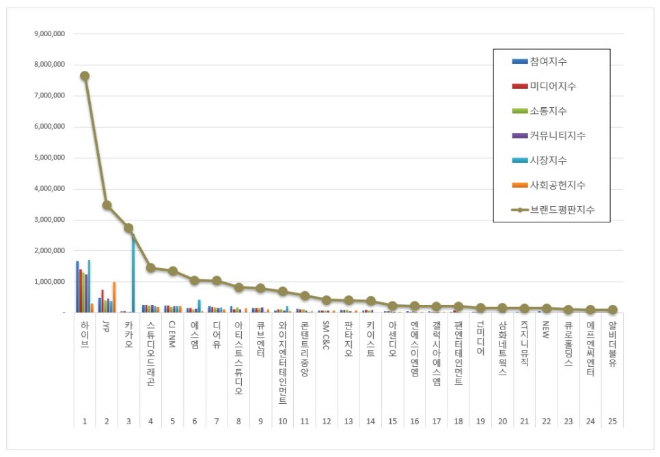Viewport: 660px width, 457px height.
Task: Click the 소통지수 green legend marker
Action: click(520, 111)
